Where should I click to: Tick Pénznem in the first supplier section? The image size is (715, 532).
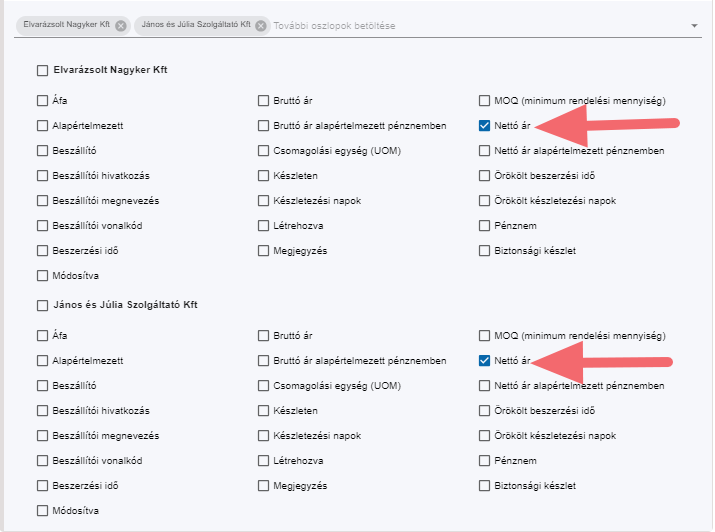click(485, 226)
